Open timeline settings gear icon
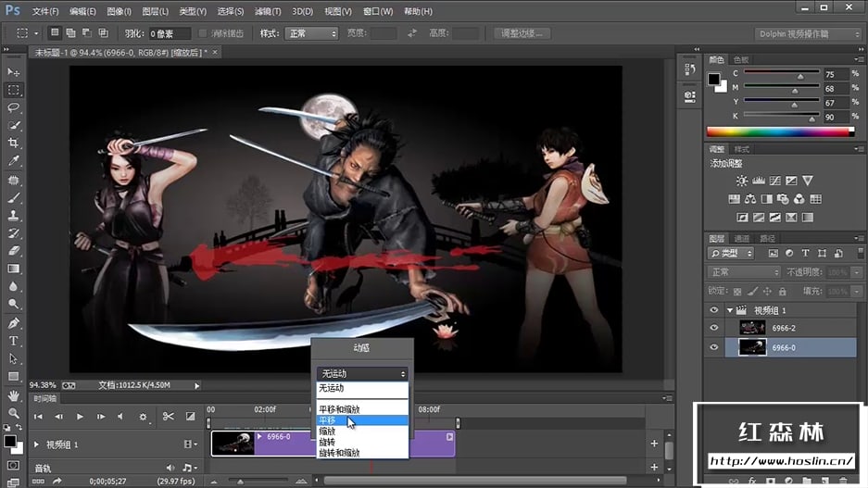Screen dimensions: 868x488 click(x=143, y=417)
